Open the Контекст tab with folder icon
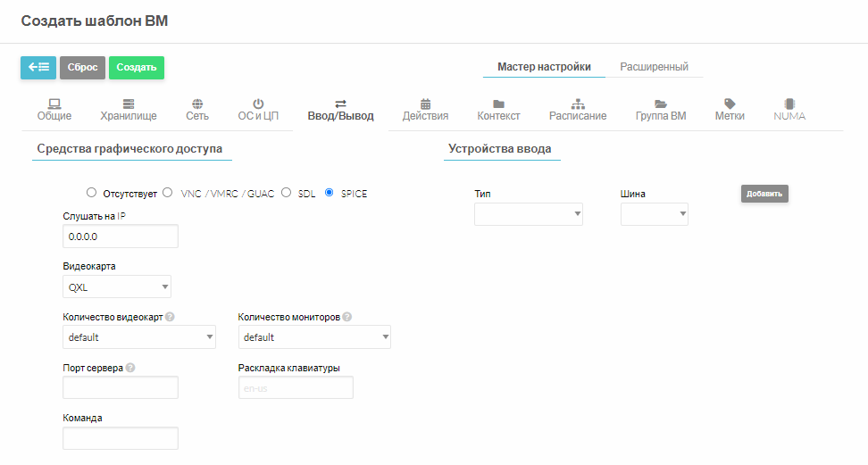The width and height of the screenshot is (868, 465). (498, 110)
